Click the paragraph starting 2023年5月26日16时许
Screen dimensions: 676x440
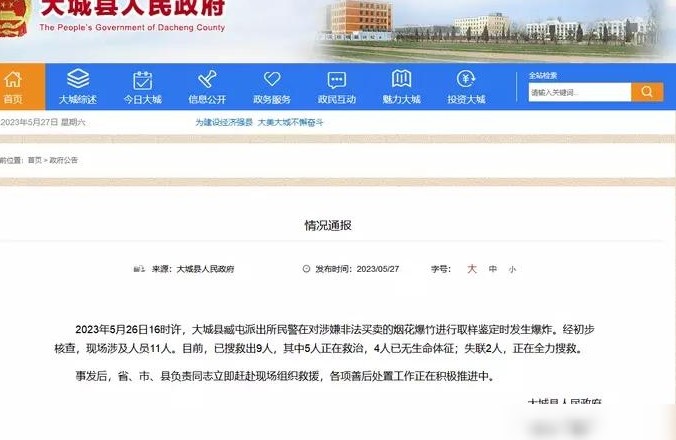[x=324, y=339]
